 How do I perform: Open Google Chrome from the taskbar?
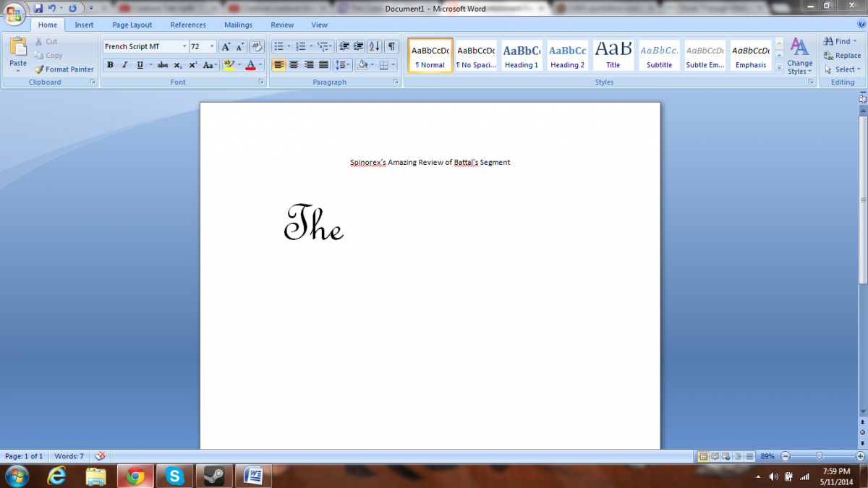click(x=135, y=475)
